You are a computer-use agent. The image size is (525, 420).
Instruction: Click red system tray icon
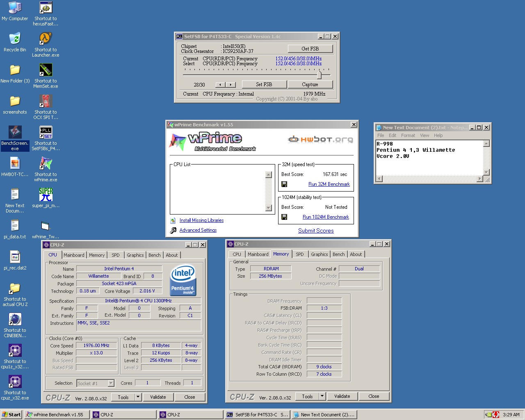495,415
